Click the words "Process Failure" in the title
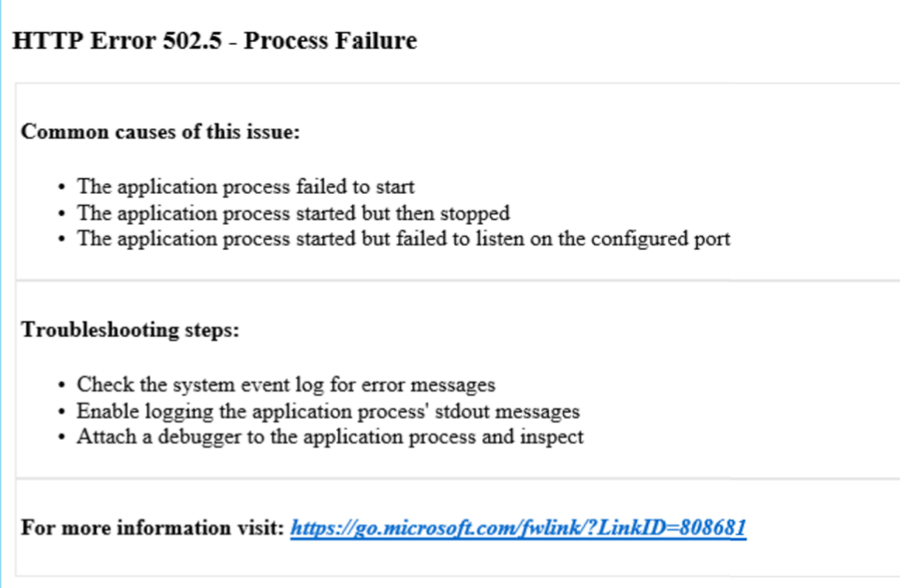 [330, 41]
